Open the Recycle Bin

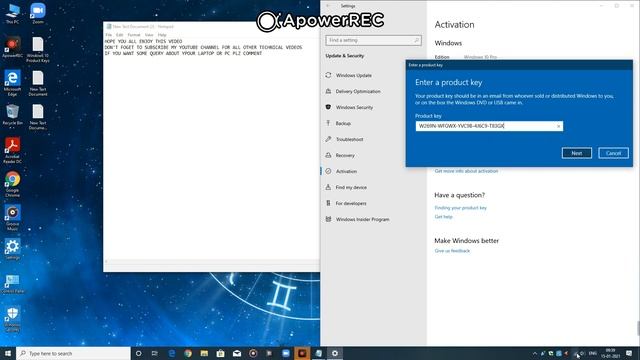pyautogui.click(x=12, y=114)
